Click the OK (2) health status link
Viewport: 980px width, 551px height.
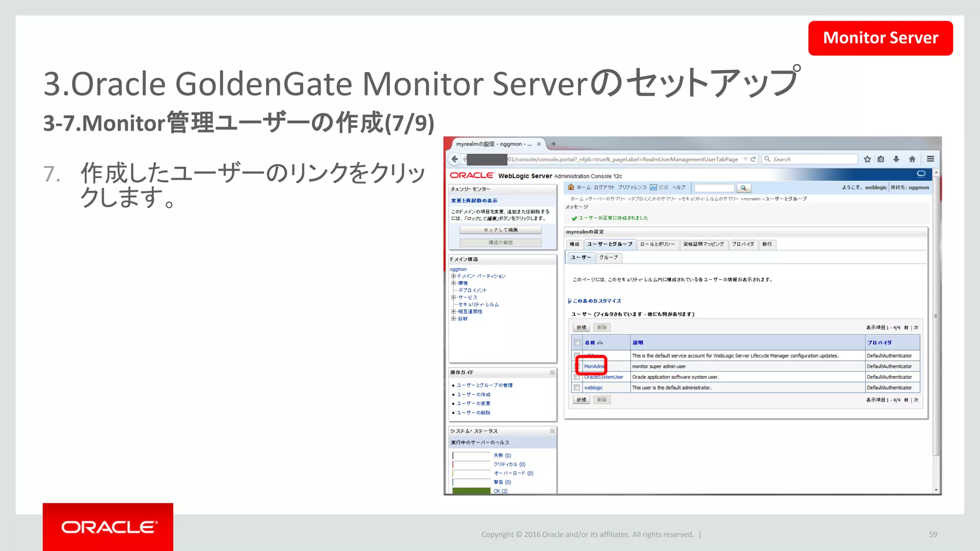pyautogui.click(x=501, y=491)
